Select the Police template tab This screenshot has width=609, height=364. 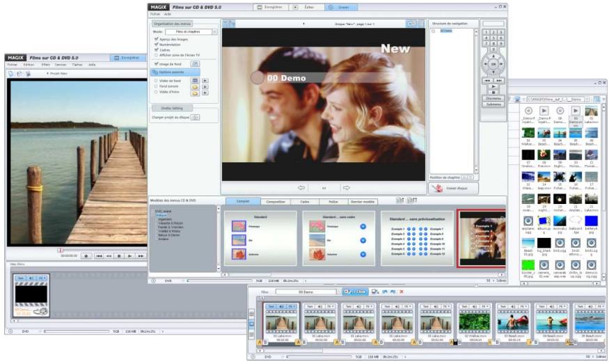[333, 202]
